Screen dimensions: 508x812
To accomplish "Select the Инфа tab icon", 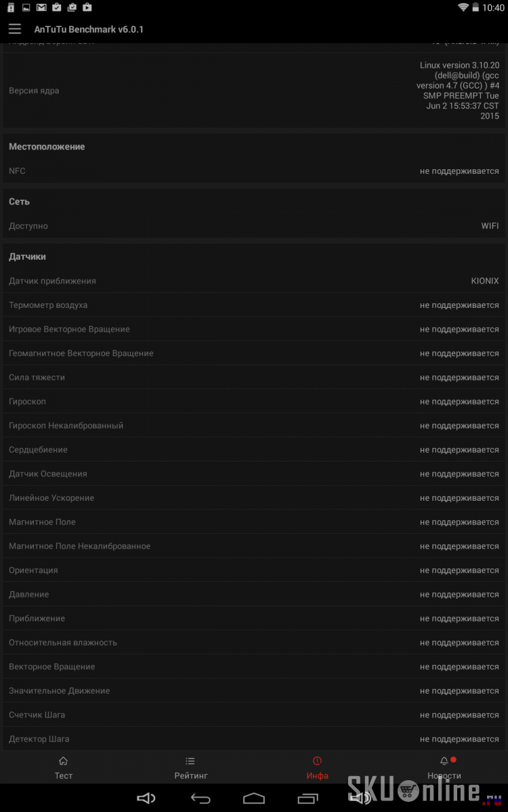I will pos(317,761).
